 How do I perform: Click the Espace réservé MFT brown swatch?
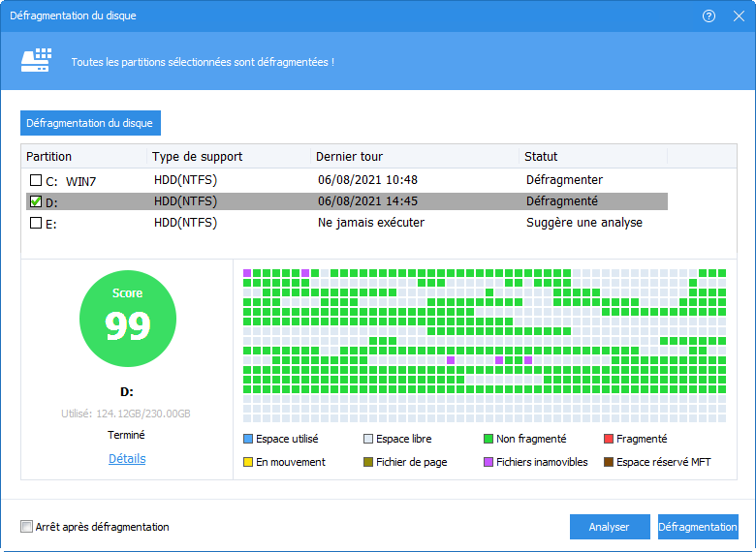coord(609,462)
